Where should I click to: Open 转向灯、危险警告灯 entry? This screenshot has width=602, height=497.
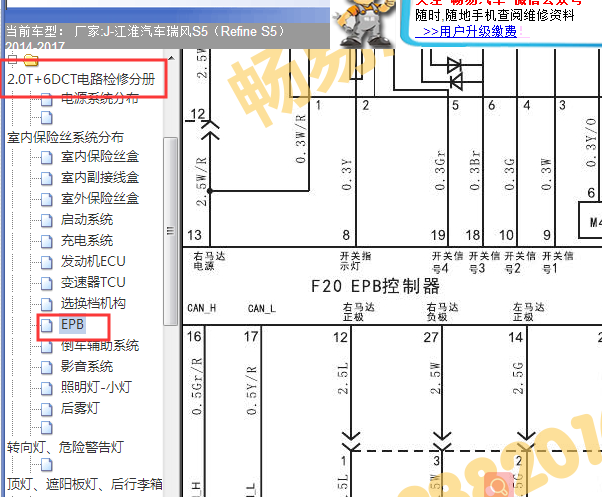click(x=65, y=447)
